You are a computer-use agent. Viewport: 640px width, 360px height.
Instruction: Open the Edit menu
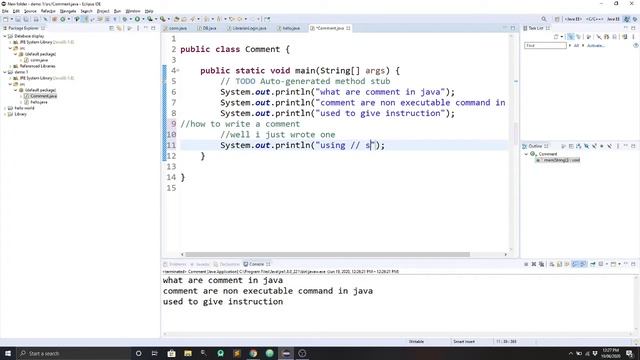(x=16, y=11)
